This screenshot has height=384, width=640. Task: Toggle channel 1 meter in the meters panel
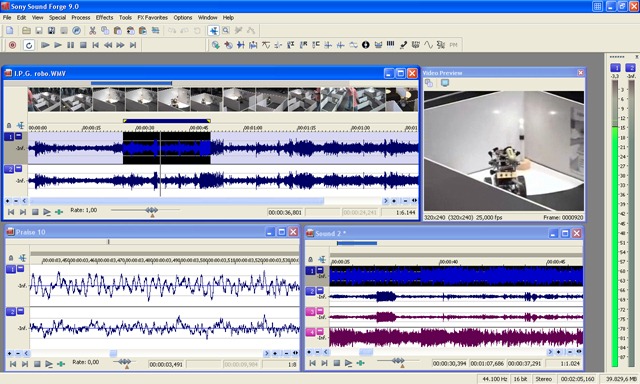click(615, 68)
